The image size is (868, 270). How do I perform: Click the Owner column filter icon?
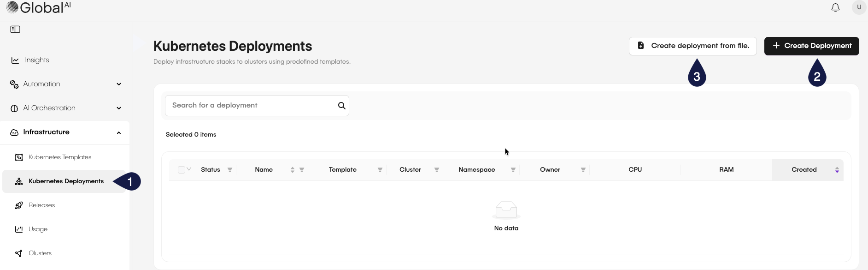coord(583,170)
